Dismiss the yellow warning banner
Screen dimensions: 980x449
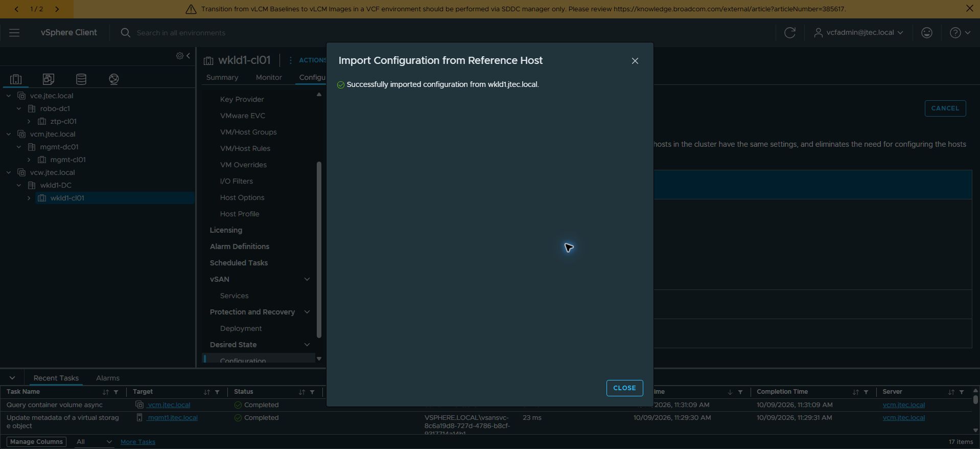point(969,9)
